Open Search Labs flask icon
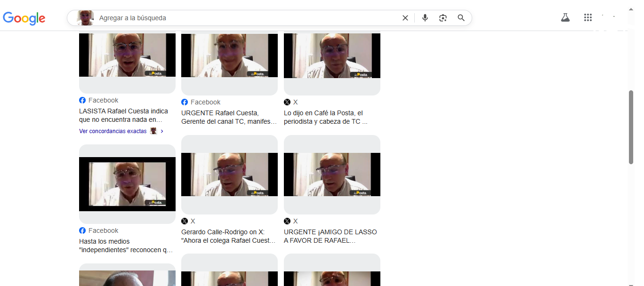Viewport: 644px width, 286px height. pos(565,17)
